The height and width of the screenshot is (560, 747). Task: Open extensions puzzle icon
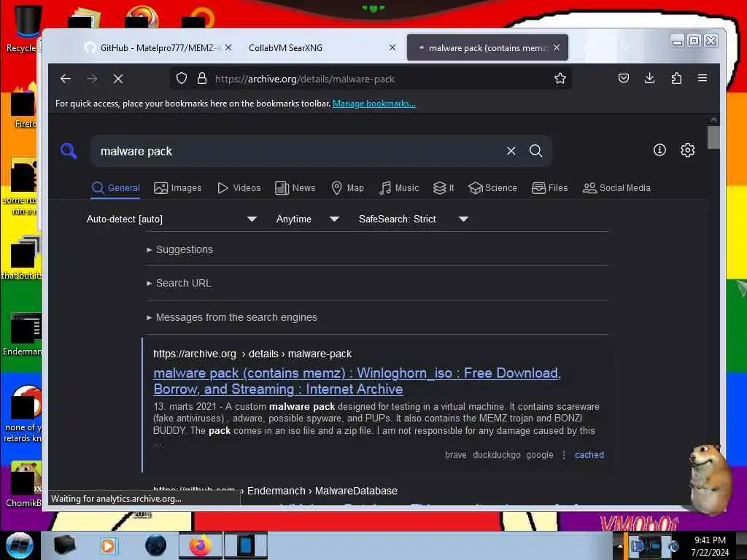(676, 79)
